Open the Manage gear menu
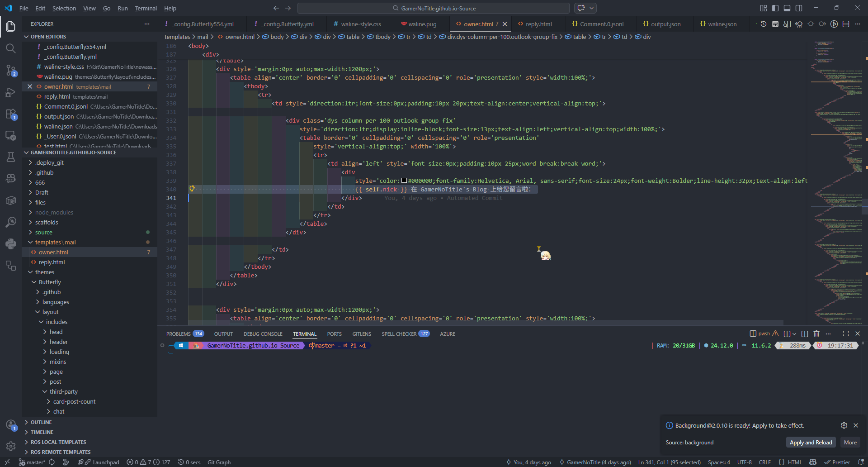The image size is (868, 467). click(11, 446)
